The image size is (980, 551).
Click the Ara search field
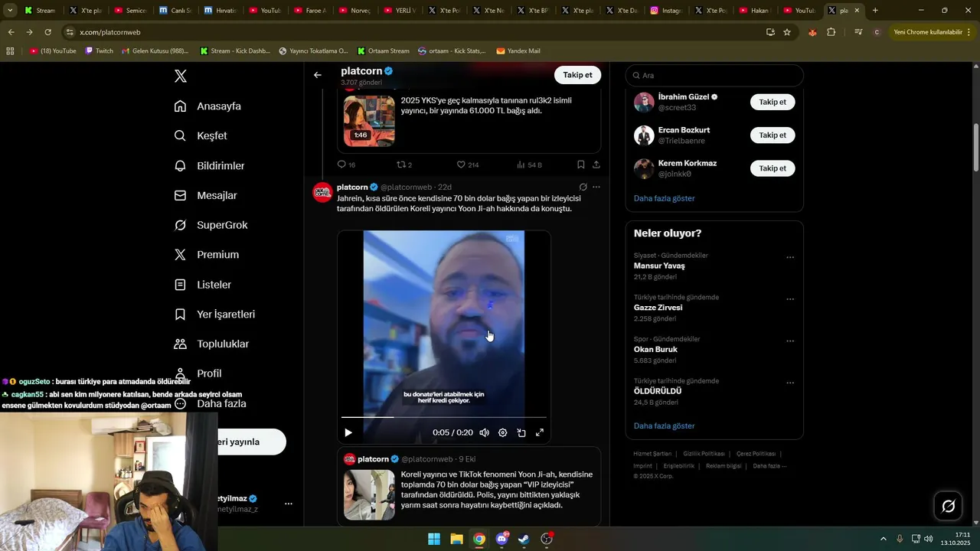(x=714, y=75)
